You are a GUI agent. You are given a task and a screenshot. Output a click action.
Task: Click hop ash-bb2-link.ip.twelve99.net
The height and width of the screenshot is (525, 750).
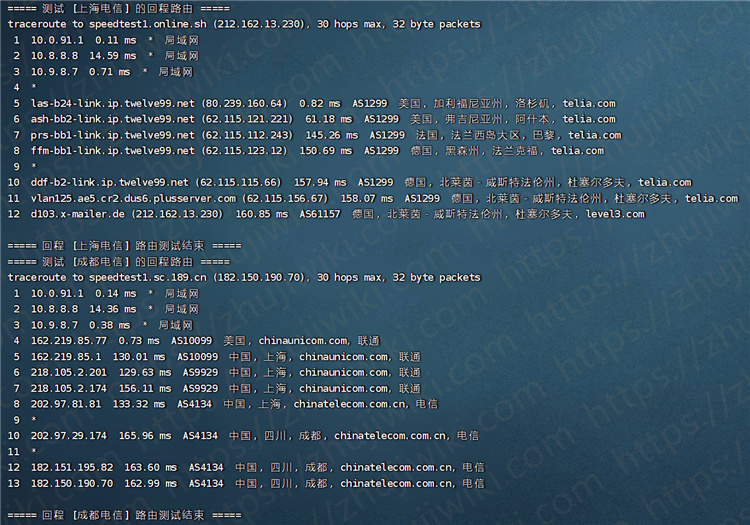click(x=112, y=119)
